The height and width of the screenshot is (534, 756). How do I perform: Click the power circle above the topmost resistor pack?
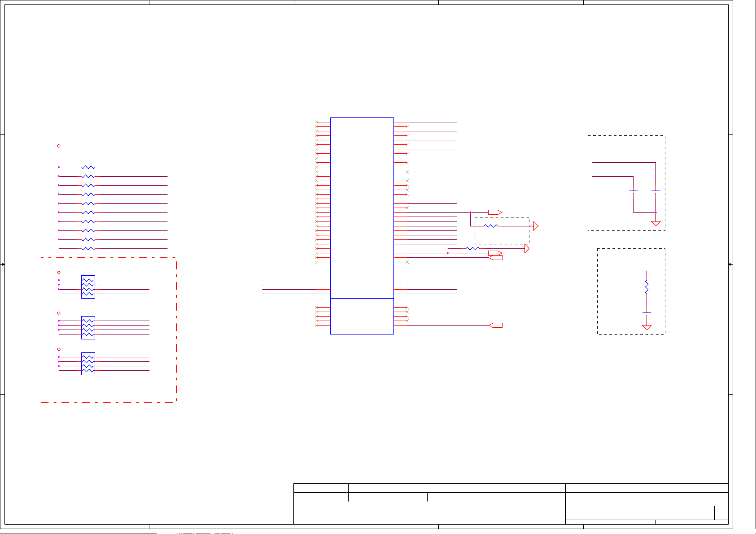[59, 272]
